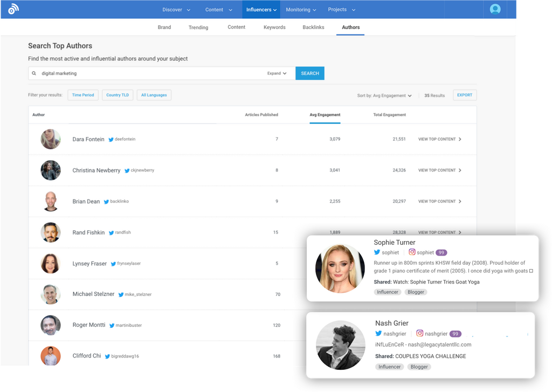Click Christina Newberry's view content arrow
The width and height of the screenshot is (552, 392).
point(460,170)
